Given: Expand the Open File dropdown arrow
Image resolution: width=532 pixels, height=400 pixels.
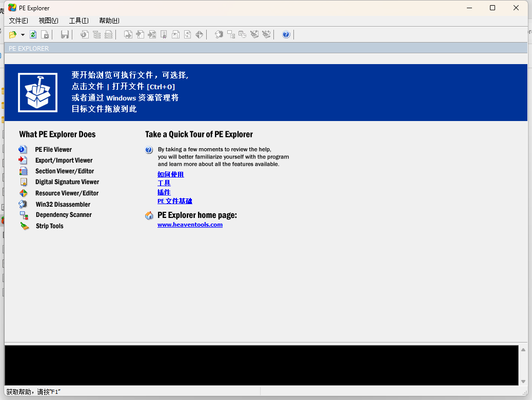Looking at the screenshot, I should (x=23, y=34).
